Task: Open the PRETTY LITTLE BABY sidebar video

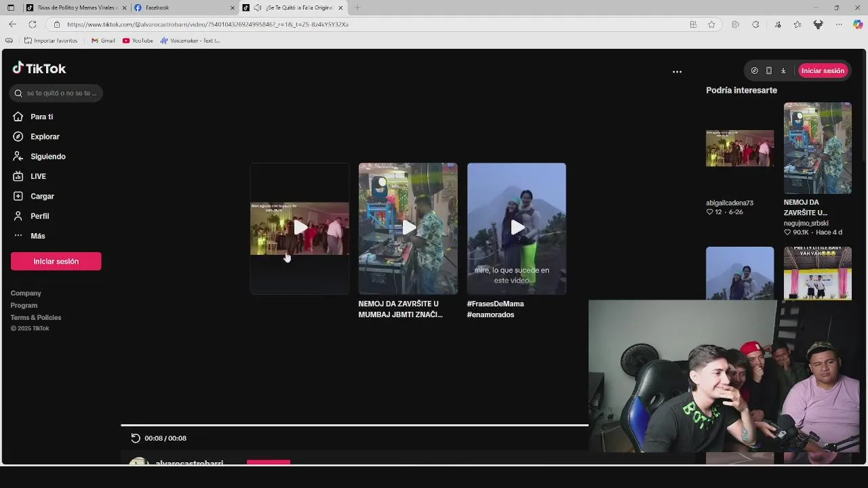Action: 818,273
